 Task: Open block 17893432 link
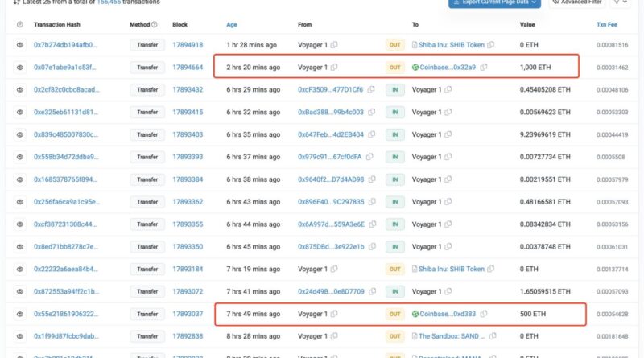188,90
